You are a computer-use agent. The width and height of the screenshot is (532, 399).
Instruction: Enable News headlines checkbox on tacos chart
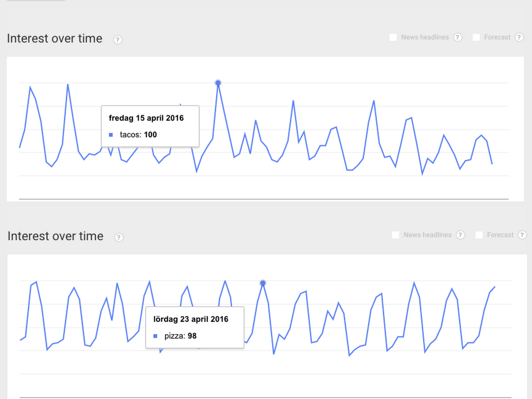click(x=393, y=38)
